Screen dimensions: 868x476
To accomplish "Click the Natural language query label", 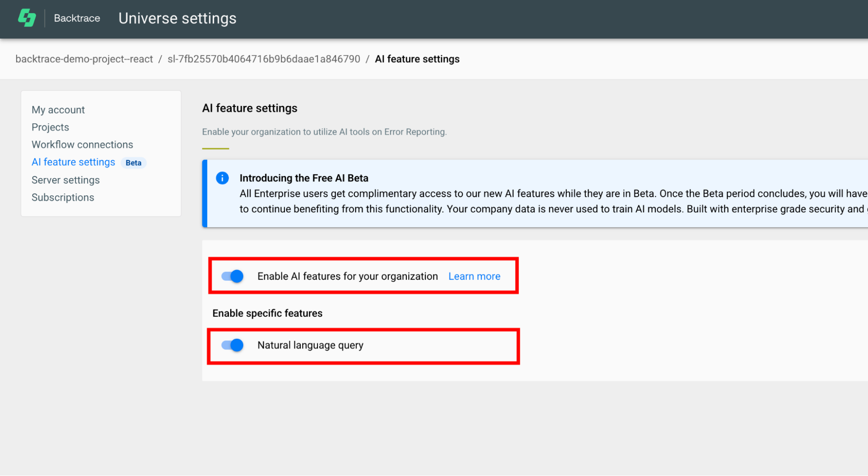I will [x=310, y=345].
